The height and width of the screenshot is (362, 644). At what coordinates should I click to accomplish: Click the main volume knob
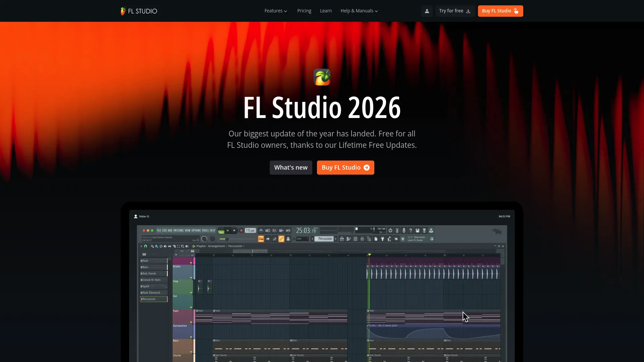point(204,239)
